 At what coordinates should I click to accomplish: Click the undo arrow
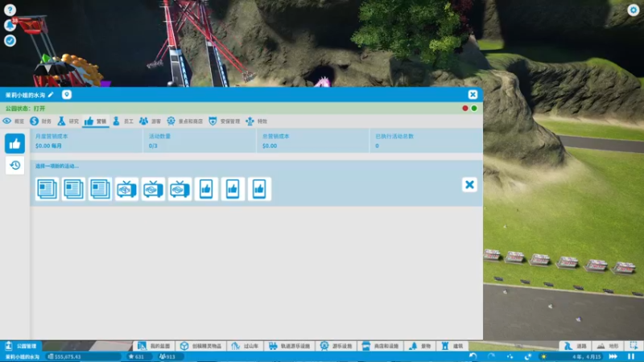click(x=473, y=356)
